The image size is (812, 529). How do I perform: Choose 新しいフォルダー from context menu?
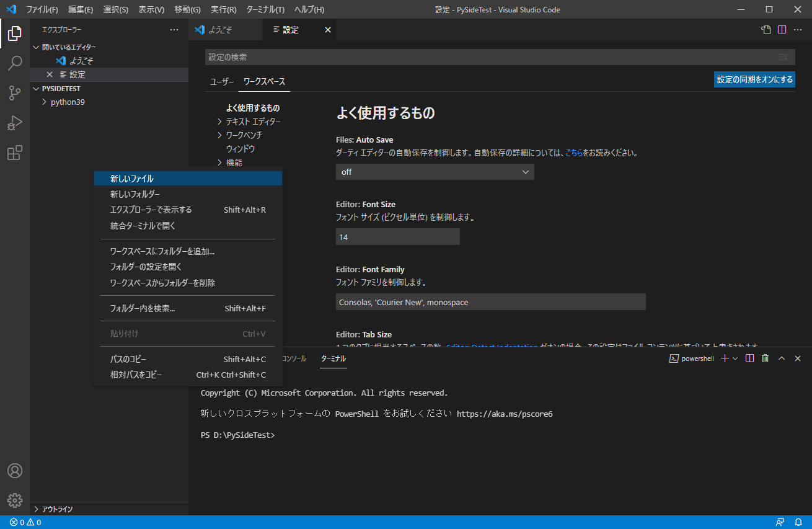pyautogui.click(x=188, y=194)
